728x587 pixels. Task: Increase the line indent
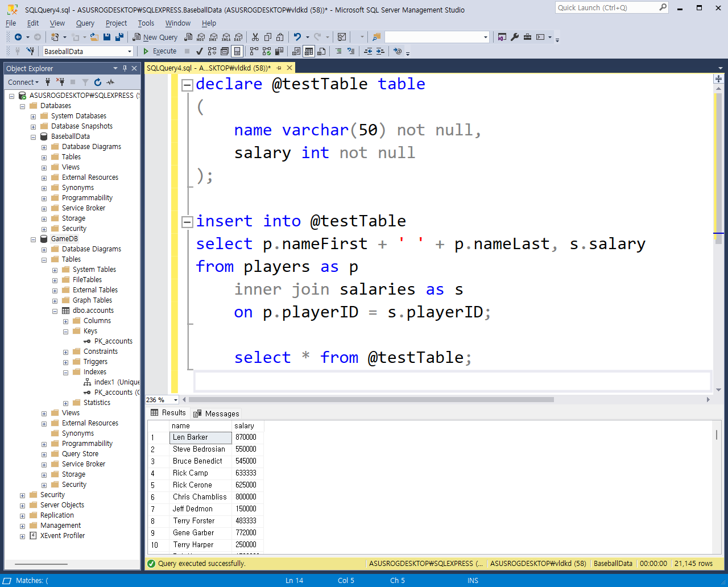(x=380, y=51)
